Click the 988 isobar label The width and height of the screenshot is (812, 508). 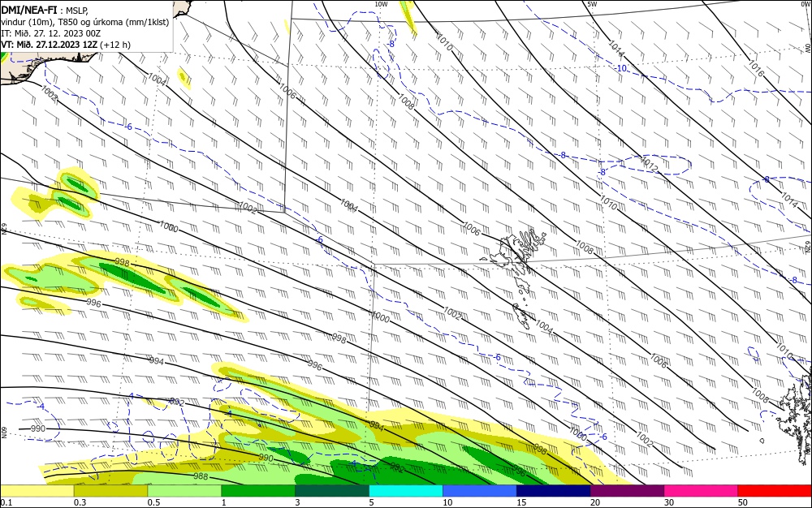pos(201,476)
